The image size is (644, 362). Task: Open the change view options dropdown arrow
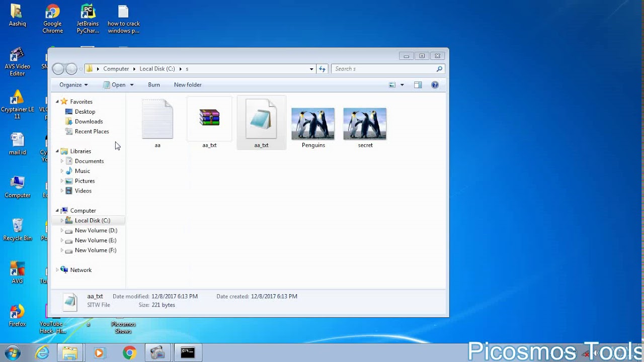(402, 85)
